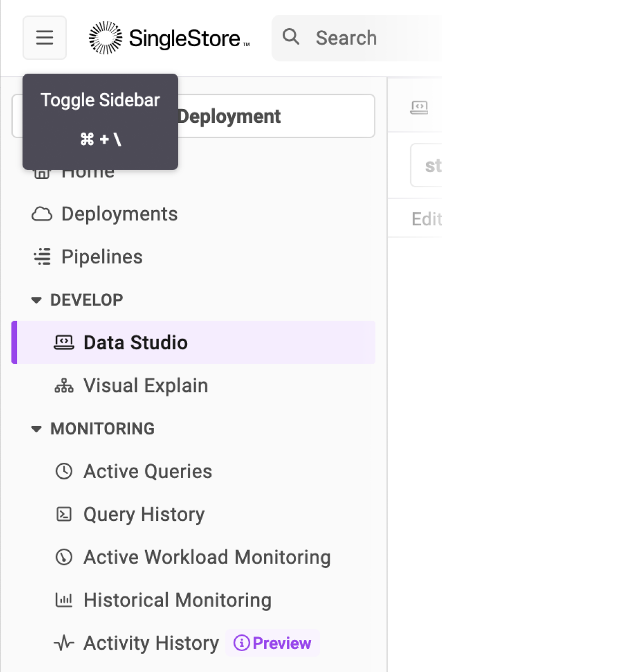Screen dimensions: 634x672
Task: Toggle the sidebar with the hamburger button
Action: [x=45, y=37]
